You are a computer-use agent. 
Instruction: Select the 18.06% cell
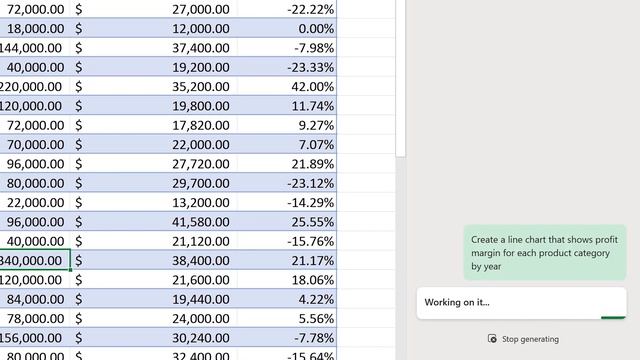[x=287, y=280]
